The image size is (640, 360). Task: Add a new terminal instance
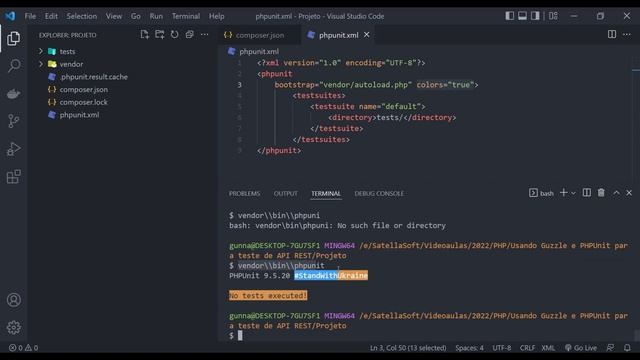563,193
